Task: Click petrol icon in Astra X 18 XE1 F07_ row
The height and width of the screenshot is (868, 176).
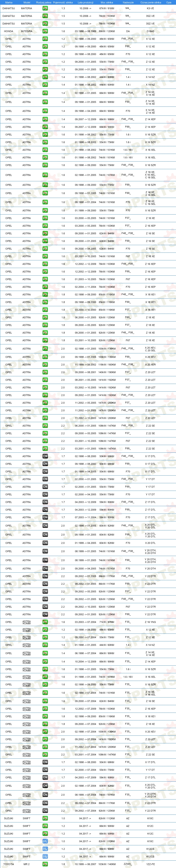Action: click(45, 310)
